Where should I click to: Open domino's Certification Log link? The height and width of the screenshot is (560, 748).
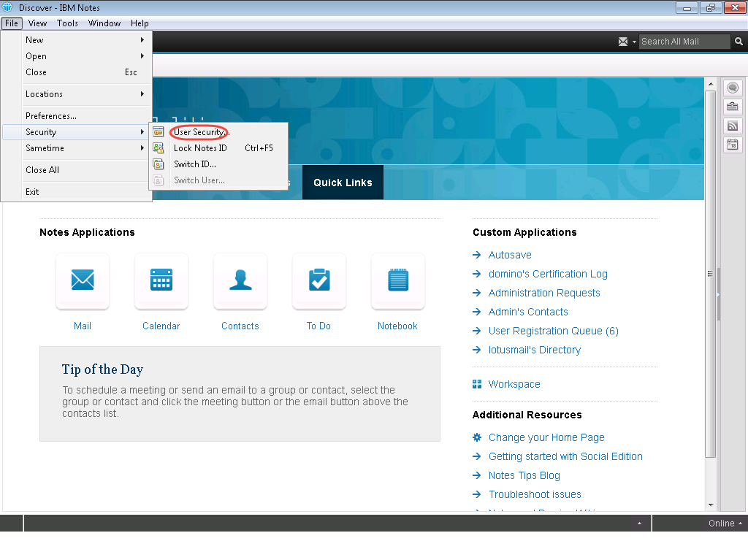click(548, 275)
